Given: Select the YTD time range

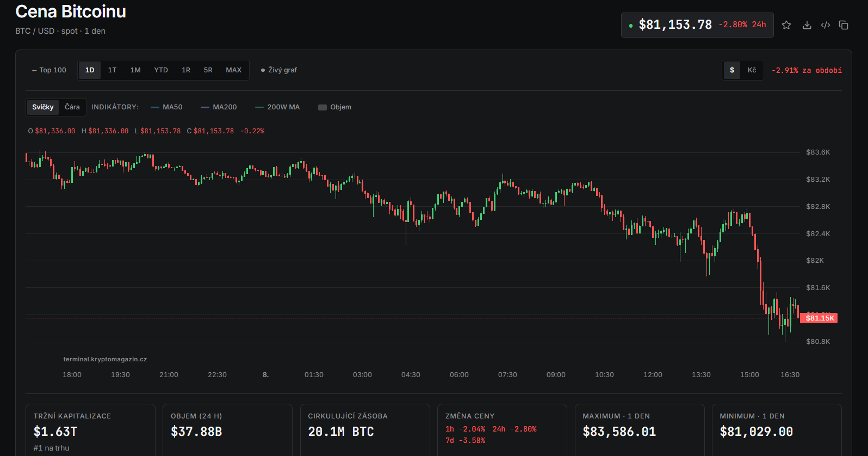Looking at the screenshot, I should 161,70.
